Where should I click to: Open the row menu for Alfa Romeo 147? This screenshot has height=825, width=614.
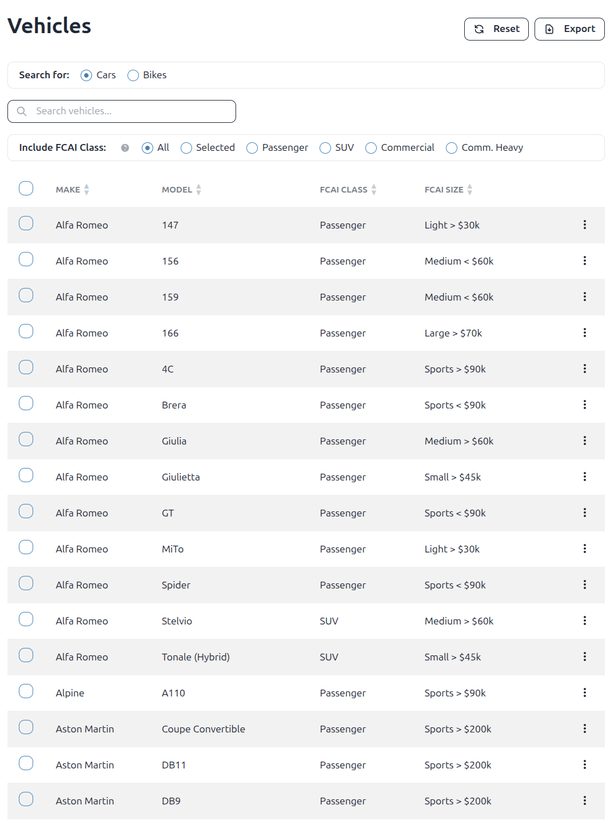(x=584, y=225)
